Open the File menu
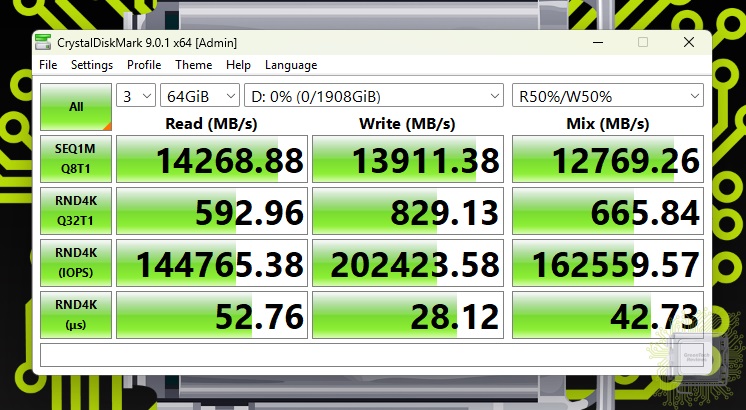Image resolution: width=746 pixels, height=410 pixels. pos(48,65)
